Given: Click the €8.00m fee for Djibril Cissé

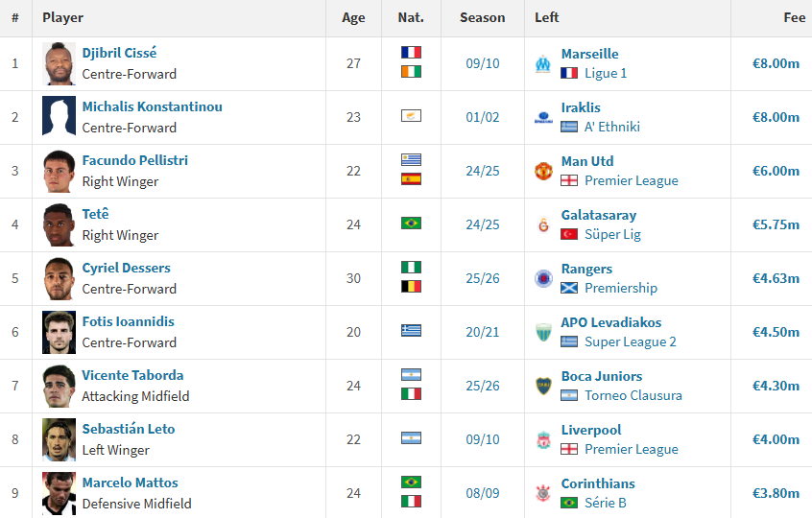Looking at the screenshot, I should pos(776,63).
